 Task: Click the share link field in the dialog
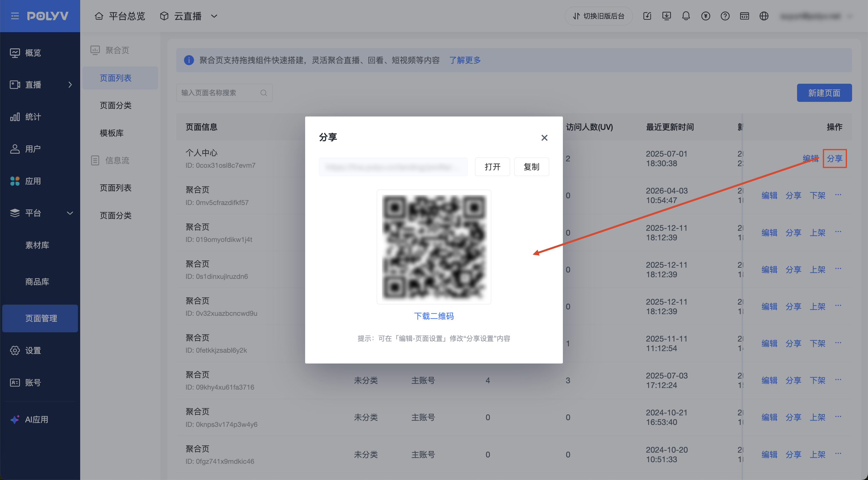[393, 167]
